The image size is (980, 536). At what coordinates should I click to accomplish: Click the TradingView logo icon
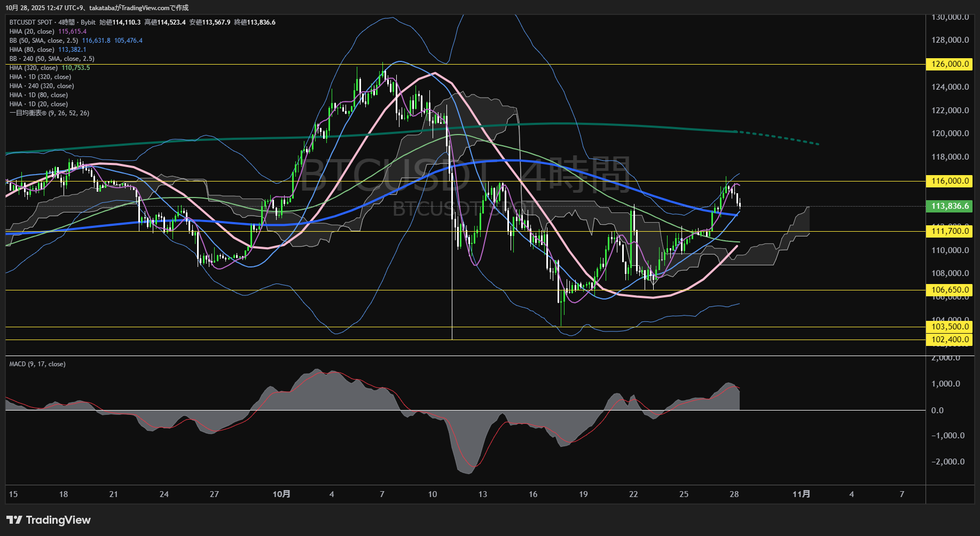(x=14, y=520)
